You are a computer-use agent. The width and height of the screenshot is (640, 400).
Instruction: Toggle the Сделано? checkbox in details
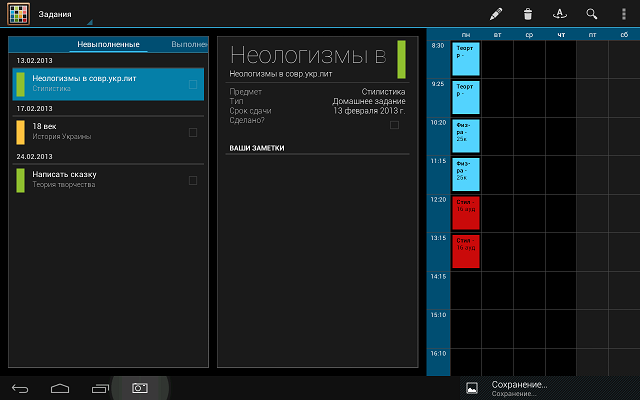point(394,125)
